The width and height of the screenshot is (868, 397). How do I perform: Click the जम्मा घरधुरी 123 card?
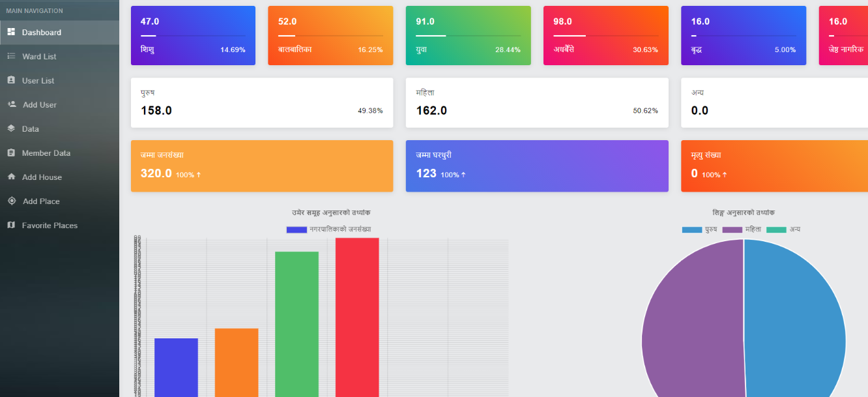[536, 166]
